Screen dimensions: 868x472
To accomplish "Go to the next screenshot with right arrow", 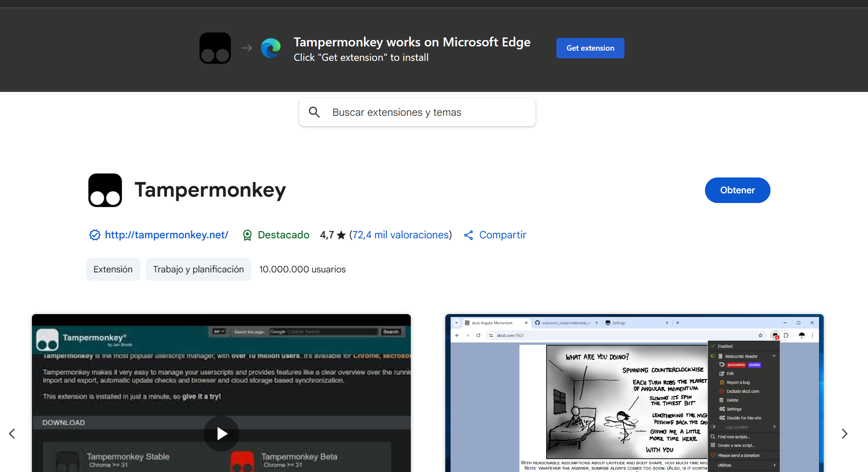I will [845, 433].
